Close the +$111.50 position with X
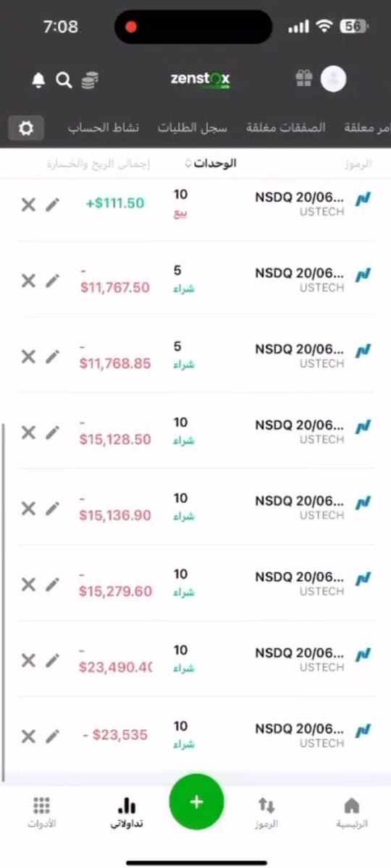Image resolution: width=391 pixels, height=868 pixels. (x=28, y=205)
